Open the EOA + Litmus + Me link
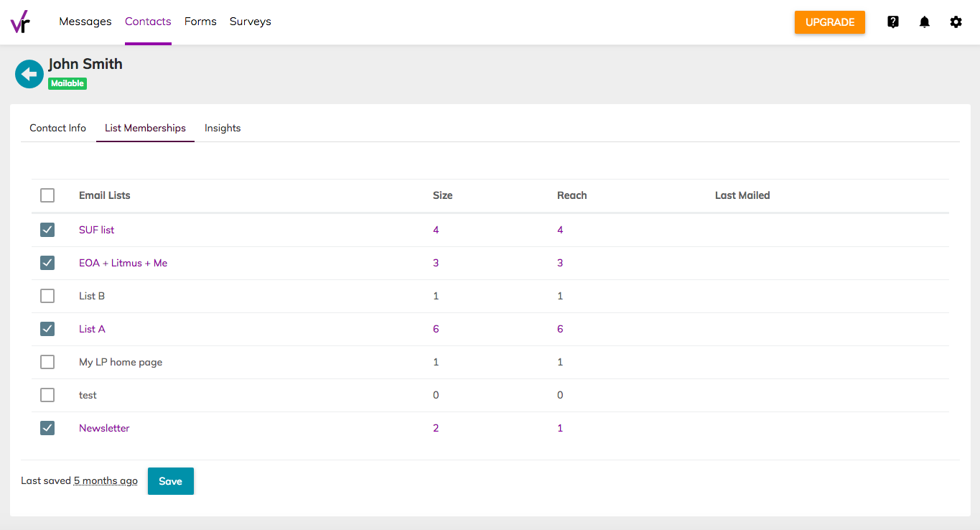Viewport: 980px width, 530px height. (x=123, y=263)
